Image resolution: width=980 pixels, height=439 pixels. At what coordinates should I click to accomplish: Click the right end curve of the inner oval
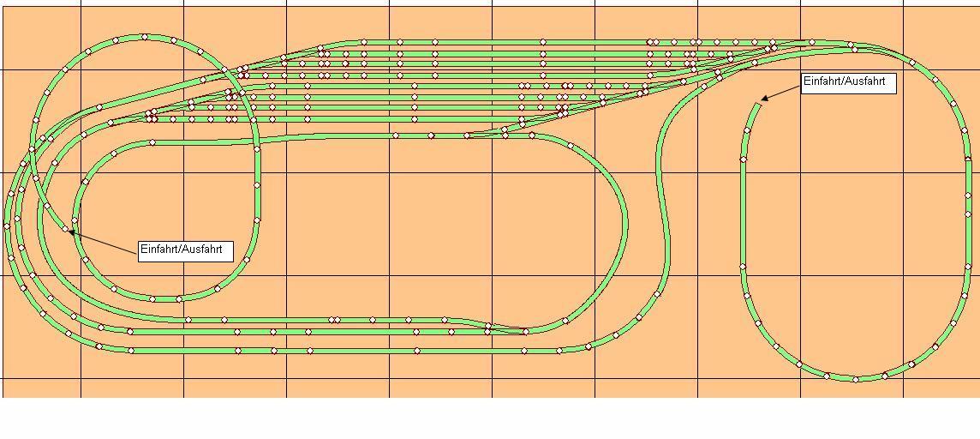point(625,225)
